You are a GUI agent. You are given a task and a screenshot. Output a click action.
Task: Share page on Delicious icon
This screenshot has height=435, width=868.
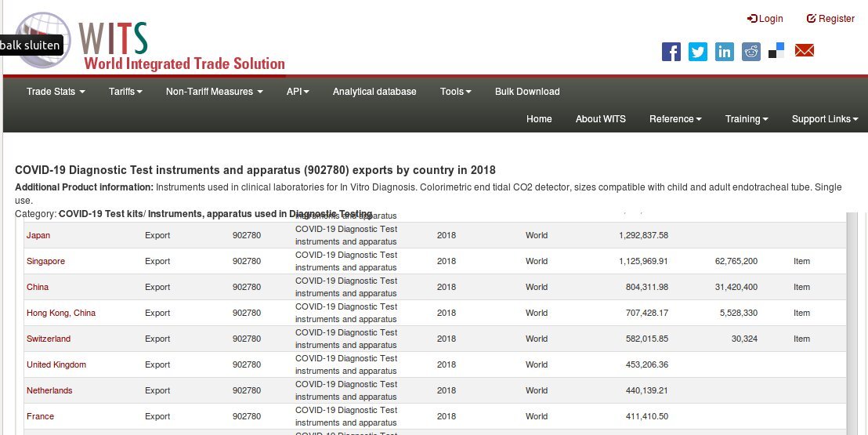(x=776, y=51)
